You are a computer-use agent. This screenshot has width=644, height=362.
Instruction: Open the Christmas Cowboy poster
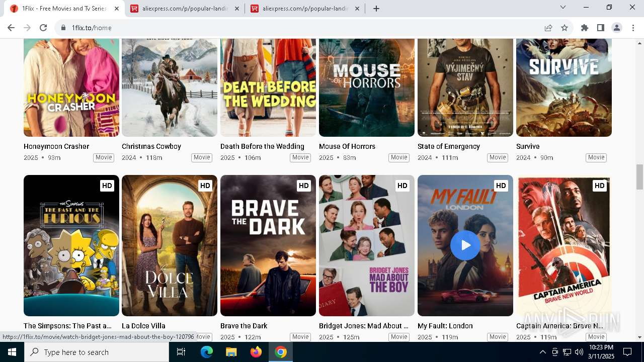pos(170,87)
